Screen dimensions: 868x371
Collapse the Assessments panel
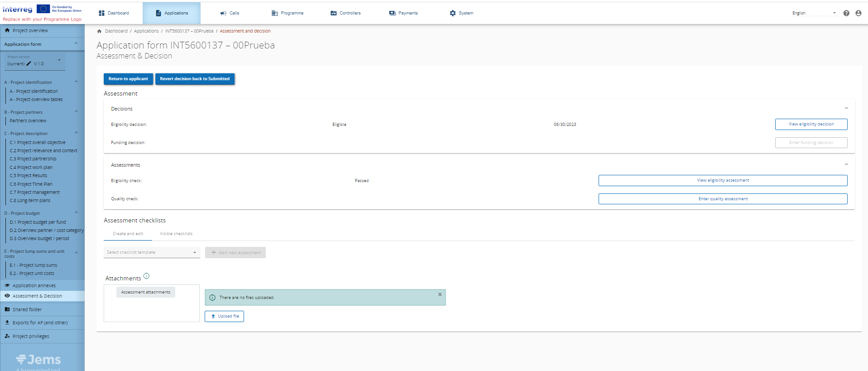click(x=846, y=164)
